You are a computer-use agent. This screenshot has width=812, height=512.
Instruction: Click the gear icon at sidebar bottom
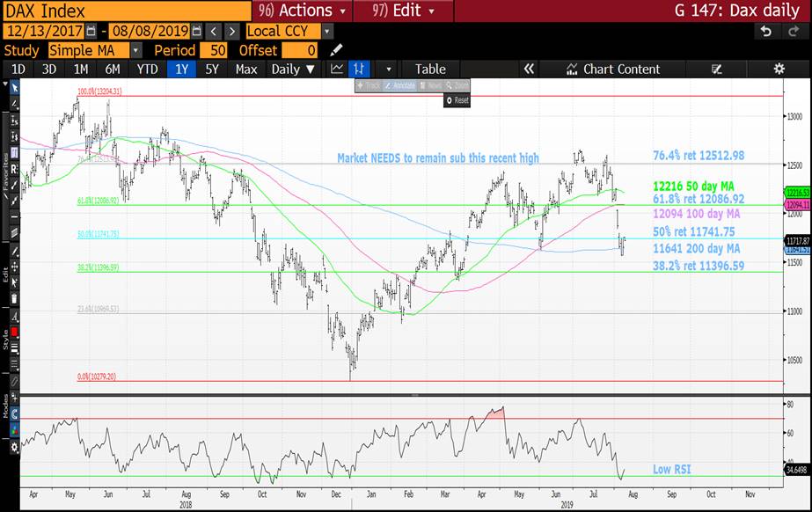coord(14,447)
